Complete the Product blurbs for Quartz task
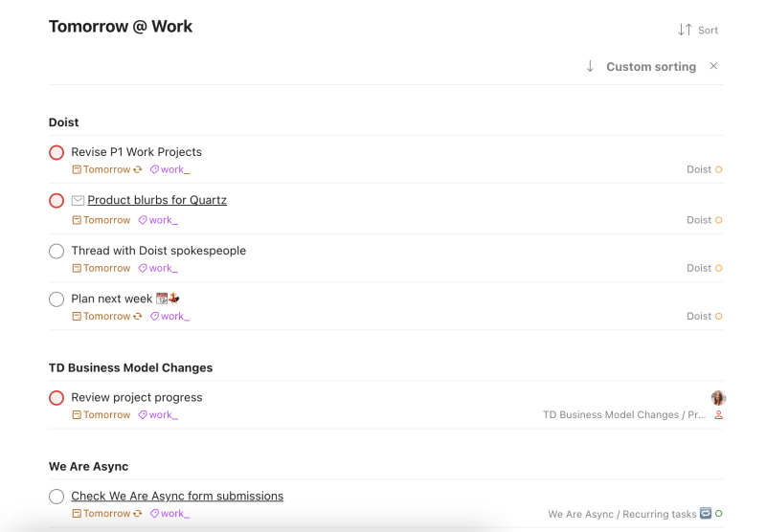This screenshot has width=766, height=532. coord(56,201)
